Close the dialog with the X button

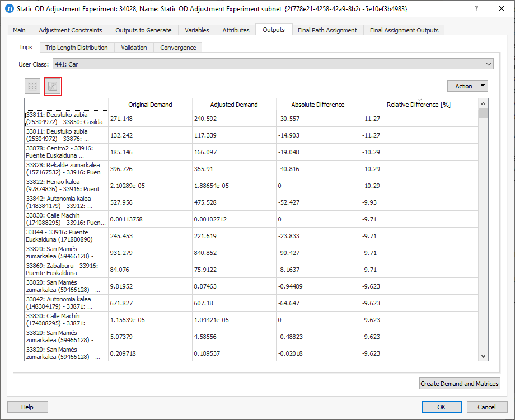click(502, 9)
